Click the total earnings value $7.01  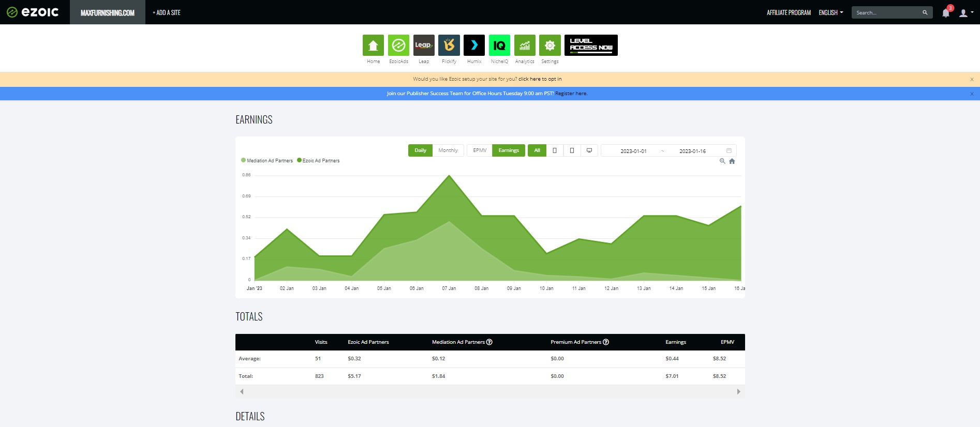672,376
